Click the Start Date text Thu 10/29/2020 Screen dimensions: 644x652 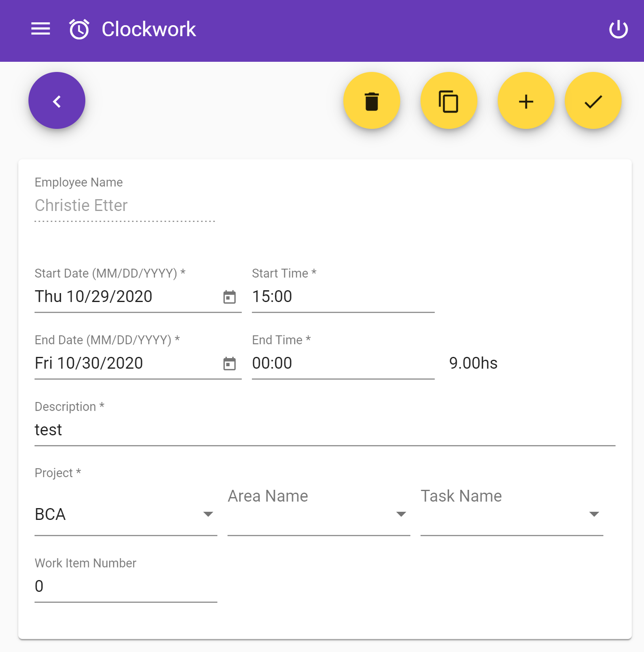click(93, 297)
